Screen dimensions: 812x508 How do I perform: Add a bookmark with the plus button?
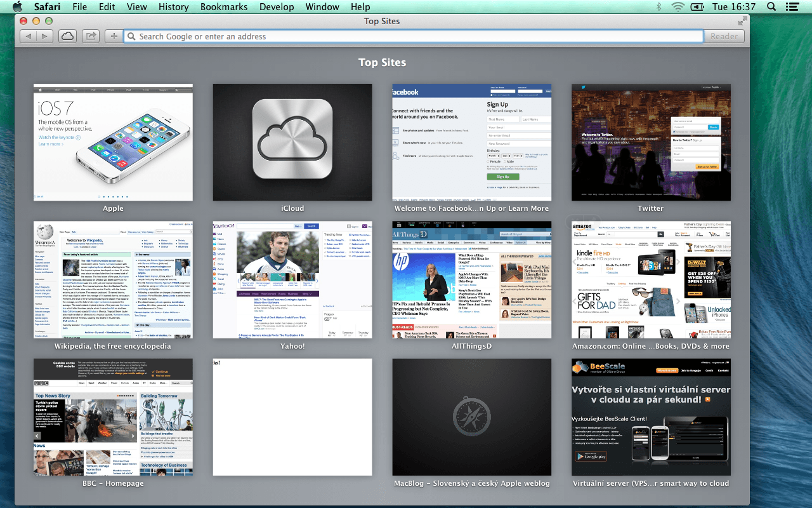(114, 36)
